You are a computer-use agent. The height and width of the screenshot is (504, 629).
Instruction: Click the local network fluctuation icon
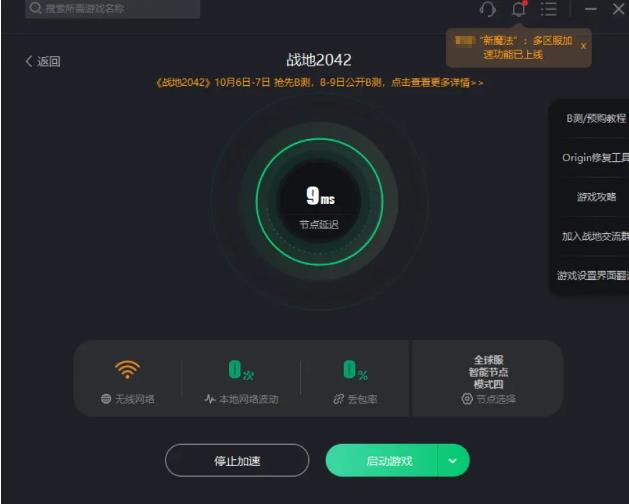(210, 399)
